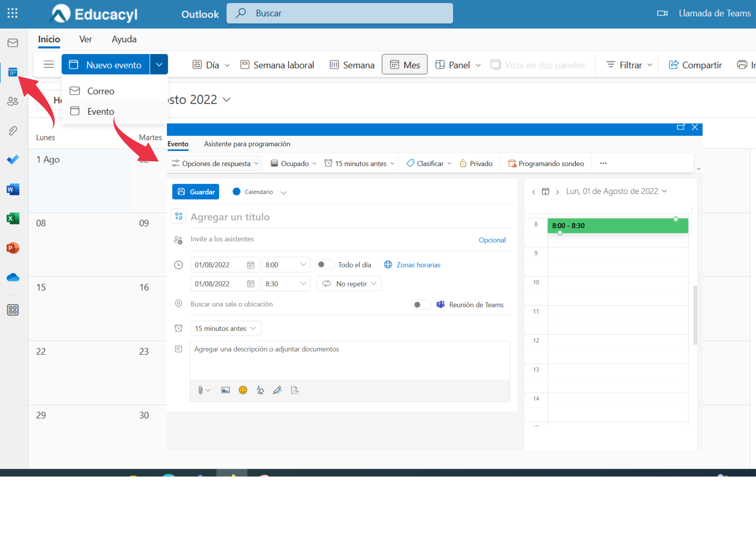
Task: Click Opcional attendees link
Action: (492, 240)
